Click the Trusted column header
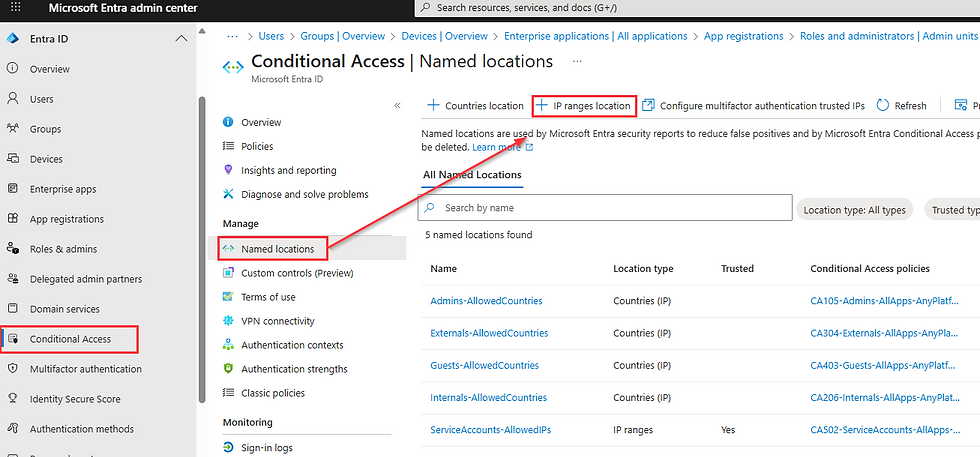The width and height of the screenshot is (980, 457). tap(738, 268)
